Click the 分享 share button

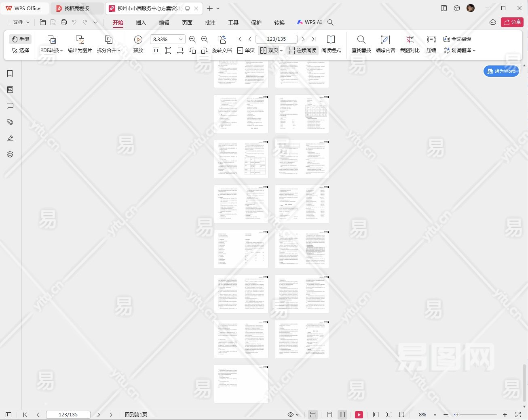click(x=512, y=22)
